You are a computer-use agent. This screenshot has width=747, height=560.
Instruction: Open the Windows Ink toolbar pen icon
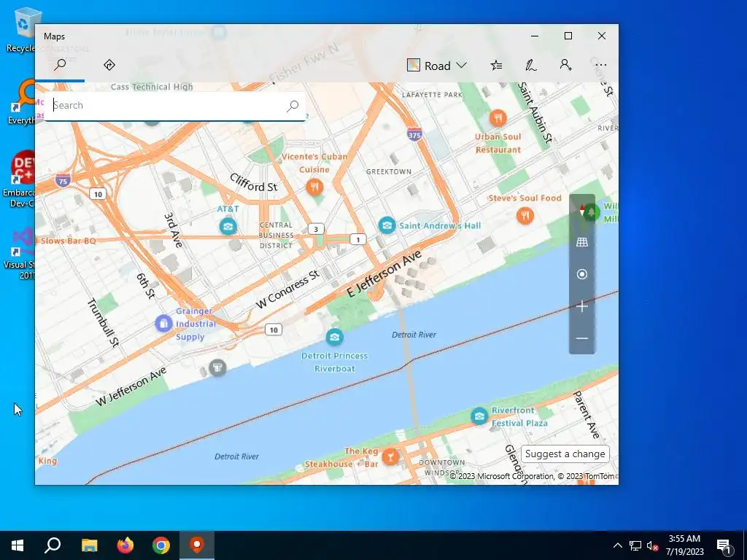pyautogui.click(x=531, y=65)
